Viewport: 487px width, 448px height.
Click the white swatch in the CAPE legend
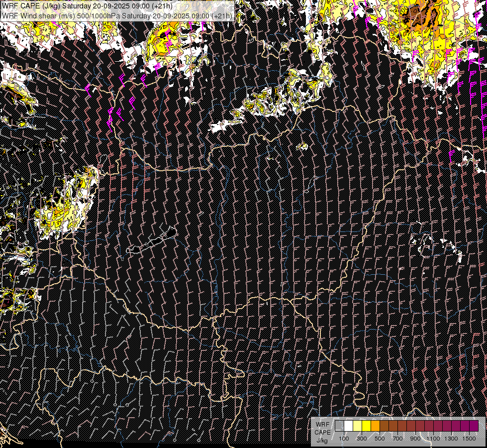(348, 426)
